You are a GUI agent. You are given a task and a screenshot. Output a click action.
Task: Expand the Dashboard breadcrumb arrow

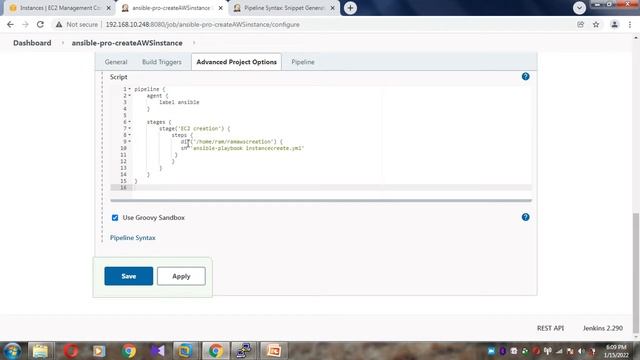pos(62,43)
